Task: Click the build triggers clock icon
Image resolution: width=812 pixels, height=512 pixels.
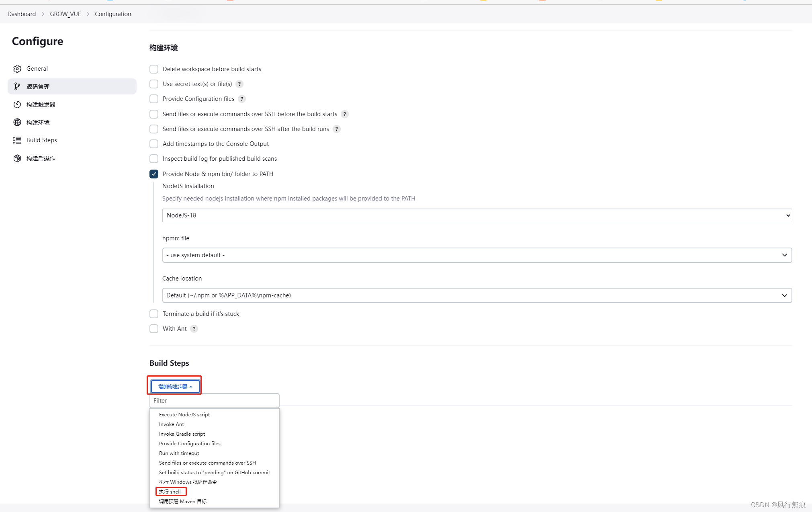Action: (17, 104)
